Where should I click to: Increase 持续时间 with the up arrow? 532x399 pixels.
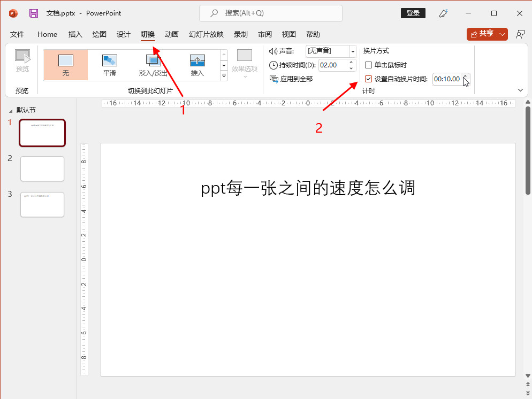coord(352,62)
